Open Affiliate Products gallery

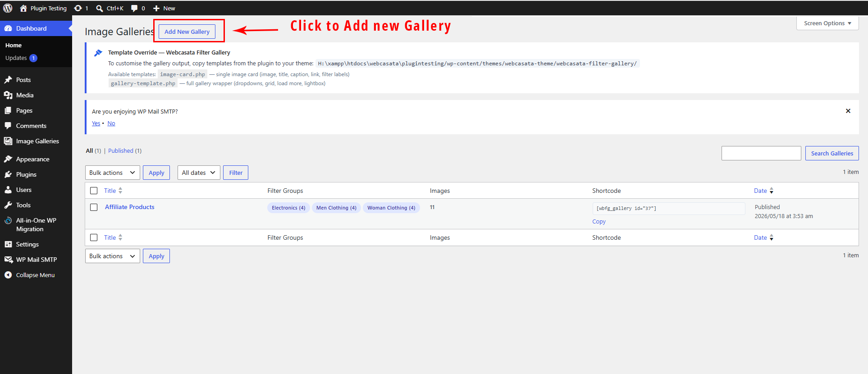(x=130, y=207)
